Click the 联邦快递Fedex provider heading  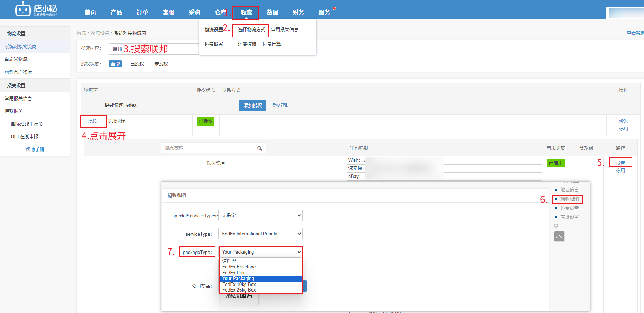[x=121, y=105]
